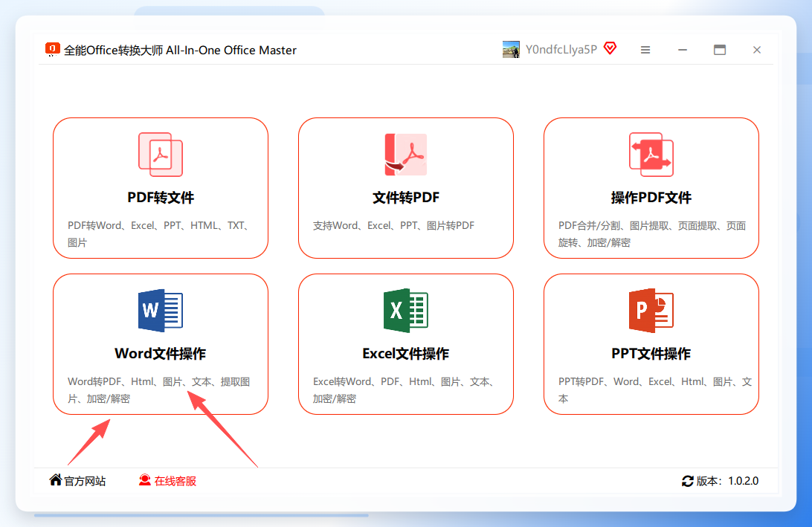The height and width of the screenshot is (527, 812).
Task: Minimize the Office Master window
Action: 683,50
